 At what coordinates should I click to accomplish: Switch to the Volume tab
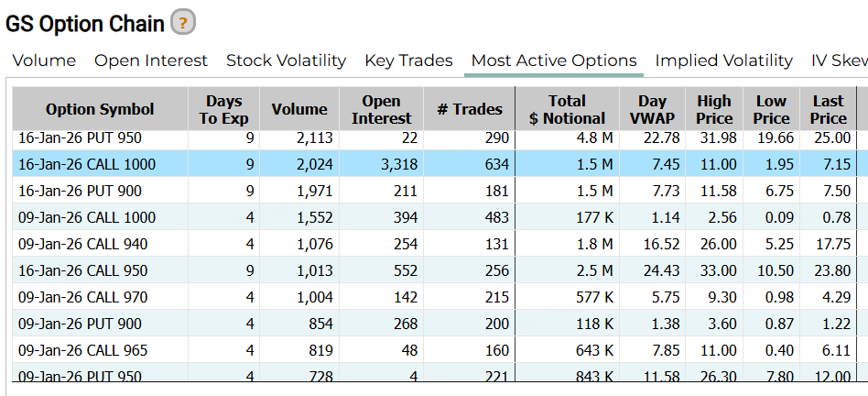pos(44,60)
